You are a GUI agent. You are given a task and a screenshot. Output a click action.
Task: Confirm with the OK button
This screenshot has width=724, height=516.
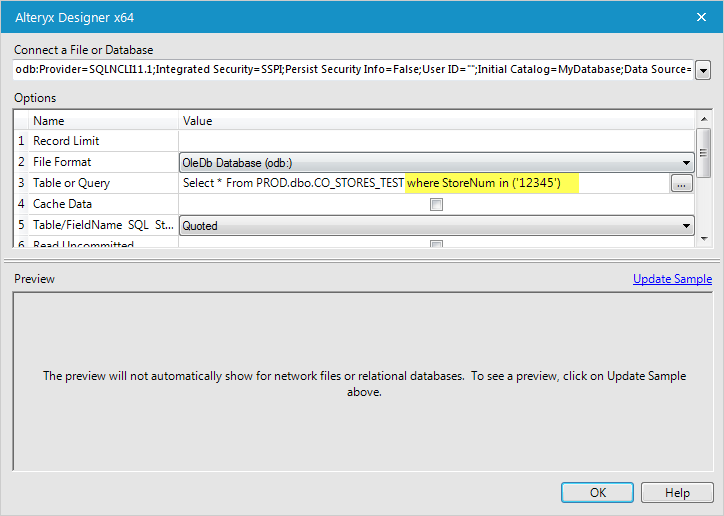[597, 493]
